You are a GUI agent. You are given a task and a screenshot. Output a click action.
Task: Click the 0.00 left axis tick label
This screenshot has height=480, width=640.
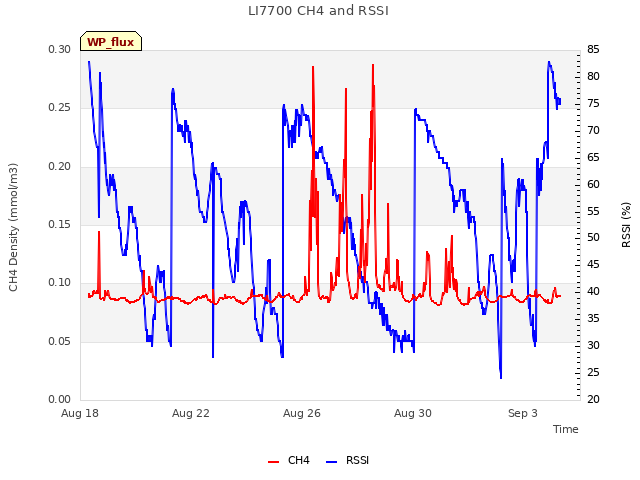tap(60, 399)
